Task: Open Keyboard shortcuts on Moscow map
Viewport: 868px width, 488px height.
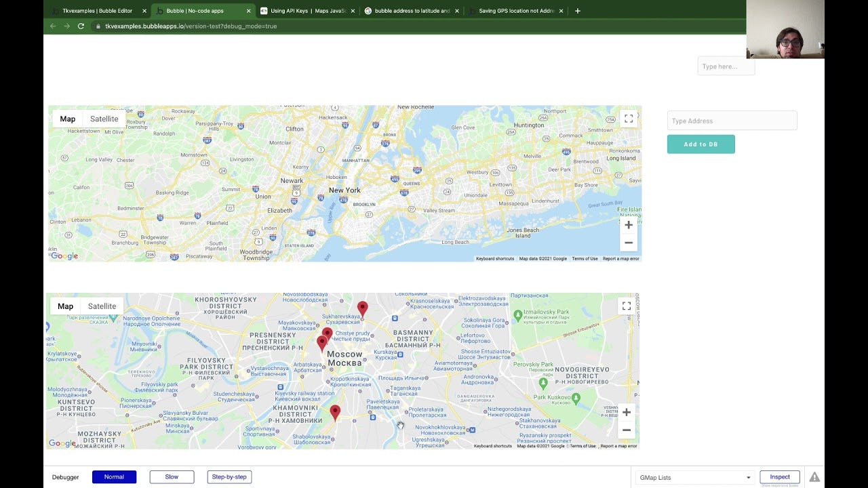Action: [x=493, y=446]
